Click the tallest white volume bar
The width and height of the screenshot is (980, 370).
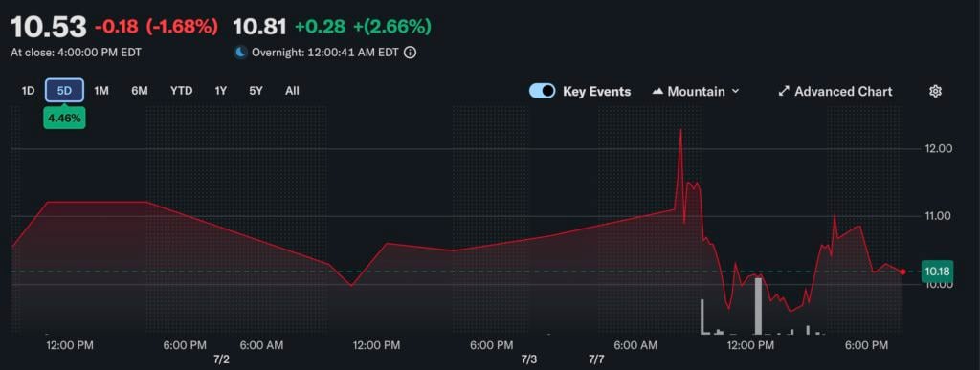coord(758,306)
